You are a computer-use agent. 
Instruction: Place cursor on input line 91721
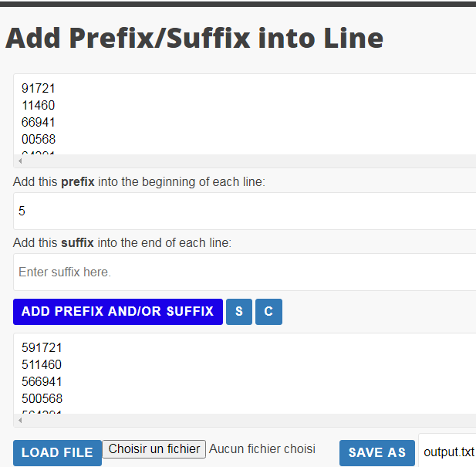click(39, 89)
